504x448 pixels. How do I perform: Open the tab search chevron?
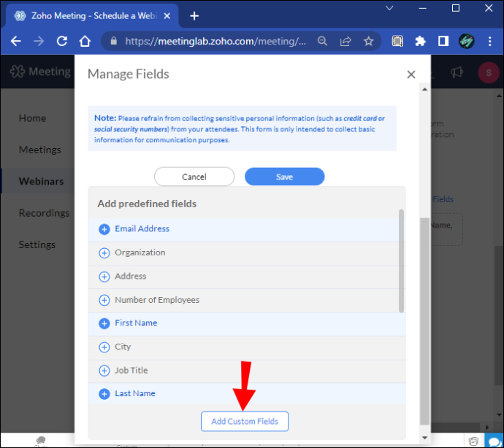(x=389, y=8)
